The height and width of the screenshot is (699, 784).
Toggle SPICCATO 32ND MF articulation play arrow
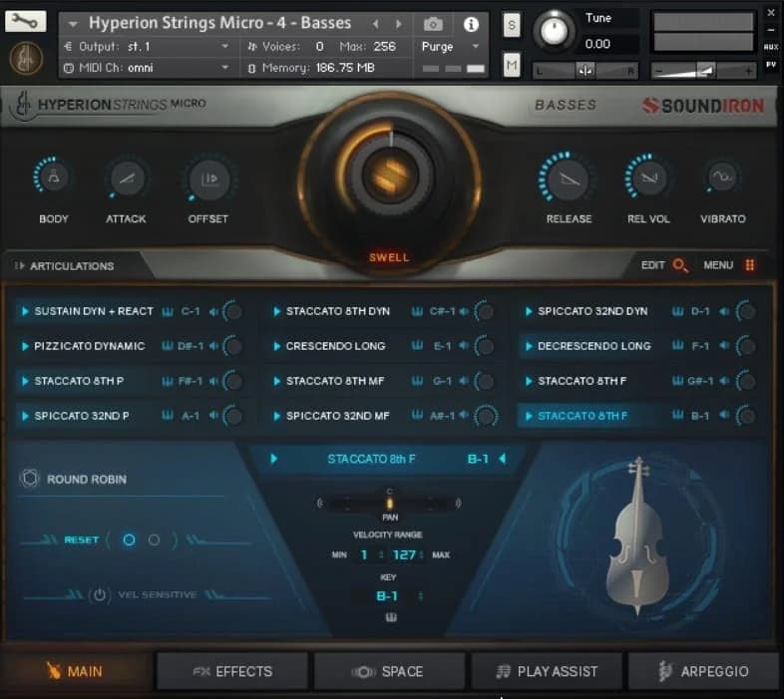pyautogui.click(x=276, y=416)
